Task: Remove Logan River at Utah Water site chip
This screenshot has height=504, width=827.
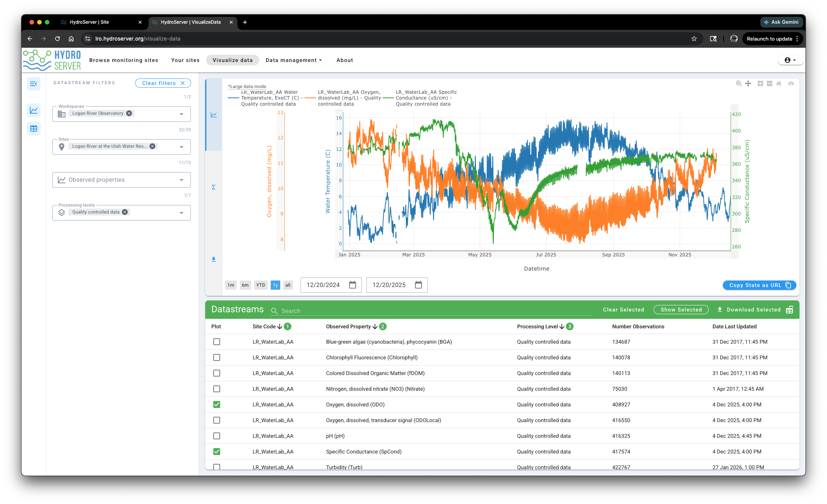Action: (x=152, y=146)
